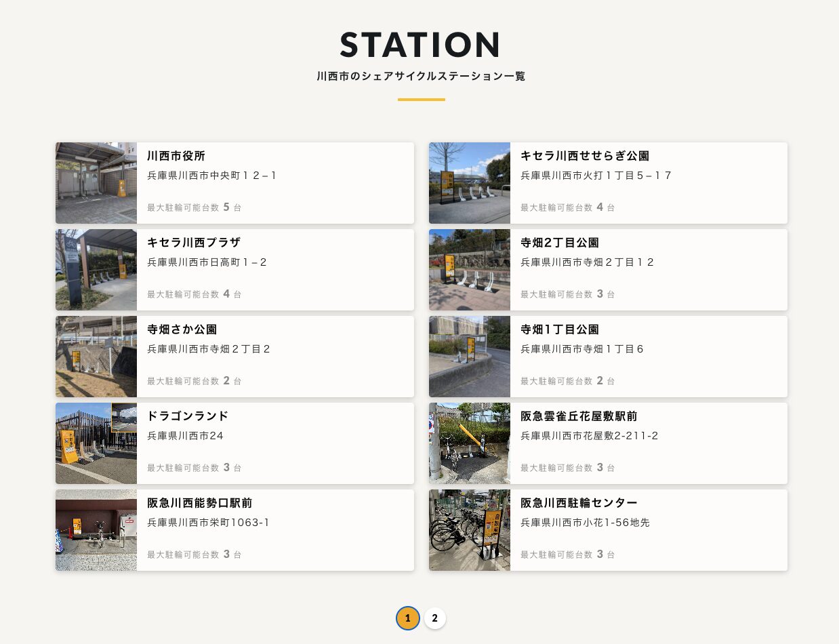This screenshot has height=644, width=839.
Task: Select the ドラゴンランド station name
Action: coord(188,416)
